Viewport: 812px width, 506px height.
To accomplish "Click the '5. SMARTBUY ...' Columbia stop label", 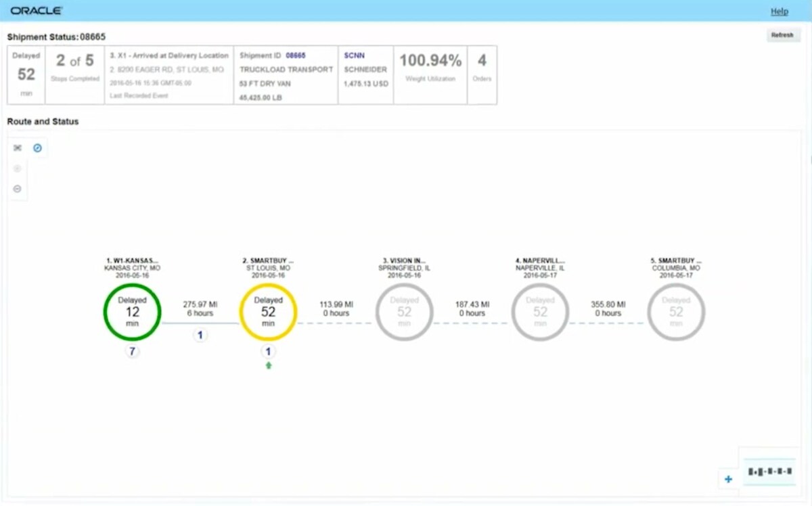I will point(677,260).
